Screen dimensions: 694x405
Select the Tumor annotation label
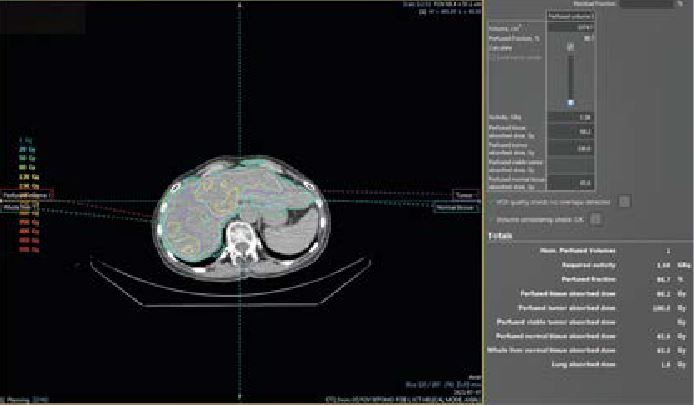coord(463,195)
